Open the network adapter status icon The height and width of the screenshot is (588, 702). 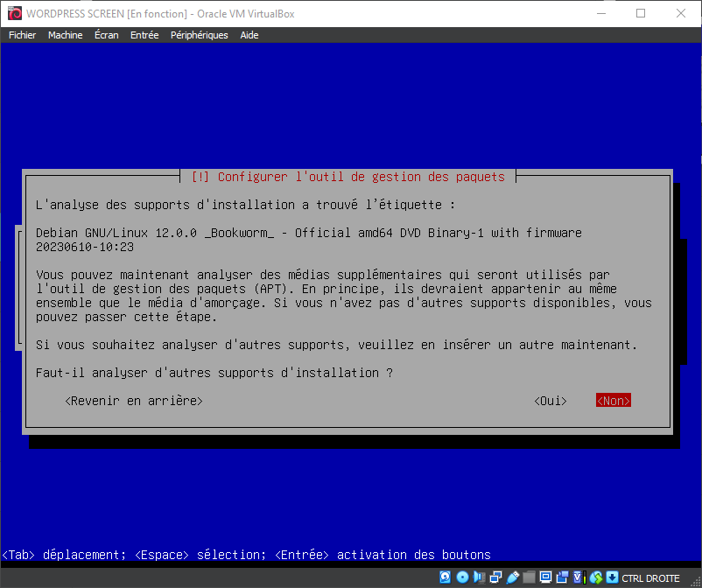(x=495, y=577)
